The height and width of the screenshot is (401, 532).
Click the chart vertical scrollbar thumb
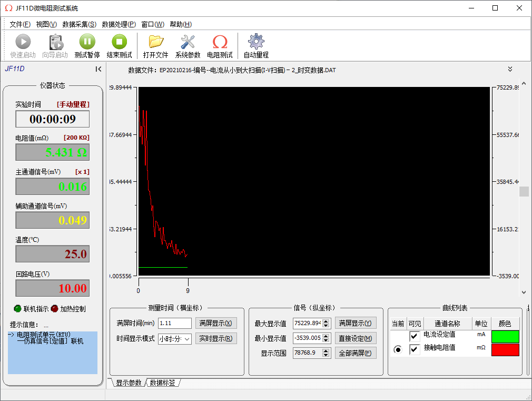[x=524, y=191]
